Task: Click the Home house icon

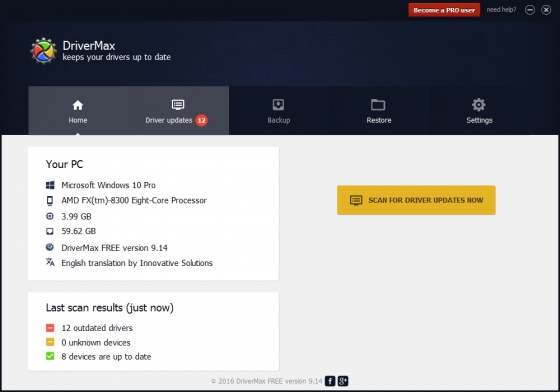Action: (78, 105)
